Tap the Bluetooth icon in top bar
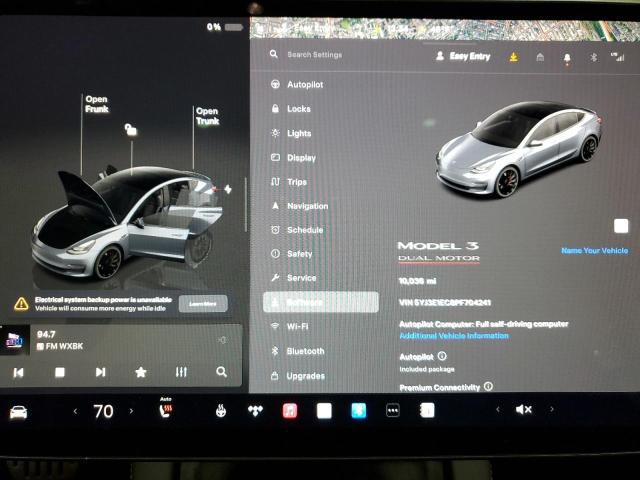Screen dimensions: 640x480 click(593, 57)
